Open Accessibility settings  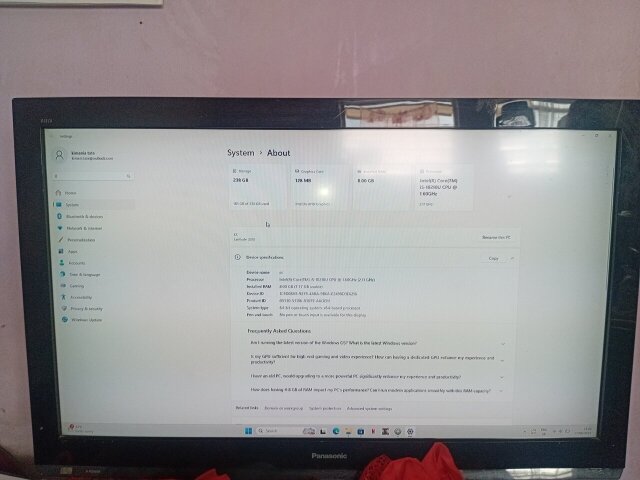tap(81, 297)
